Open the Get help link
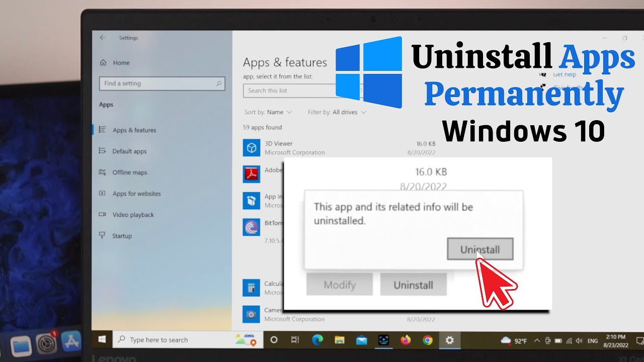The width and height of the screenshot is (644, 362). tap(565, 75)
